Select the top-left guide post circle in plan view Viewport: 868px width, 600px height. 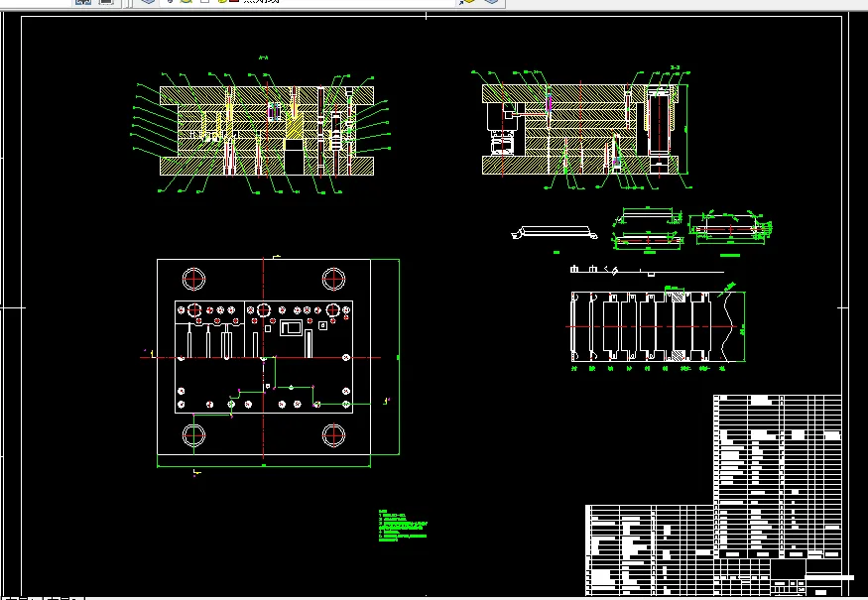point(193,279)
